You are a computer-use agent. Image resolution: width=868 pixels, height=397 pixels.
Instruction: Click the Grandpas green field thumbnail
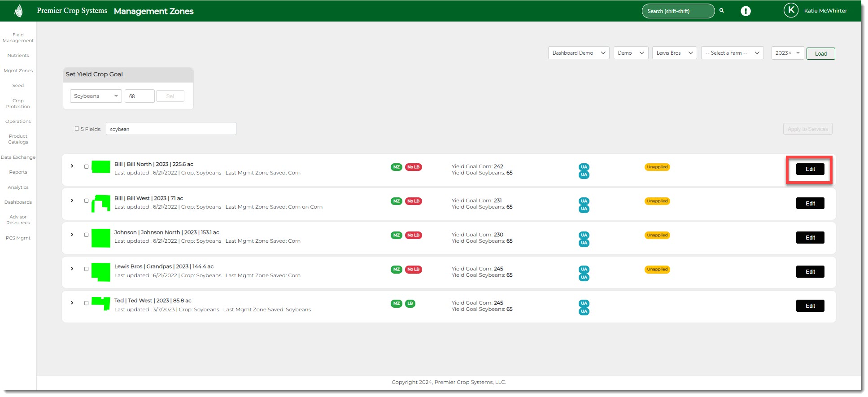tap(101, 272)
